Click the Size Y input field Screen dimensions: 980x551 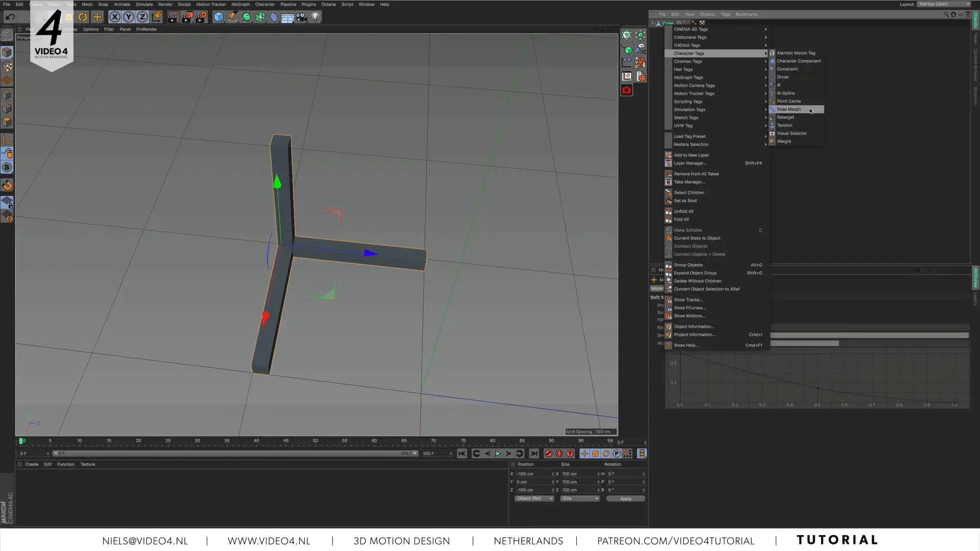point(580,482)
